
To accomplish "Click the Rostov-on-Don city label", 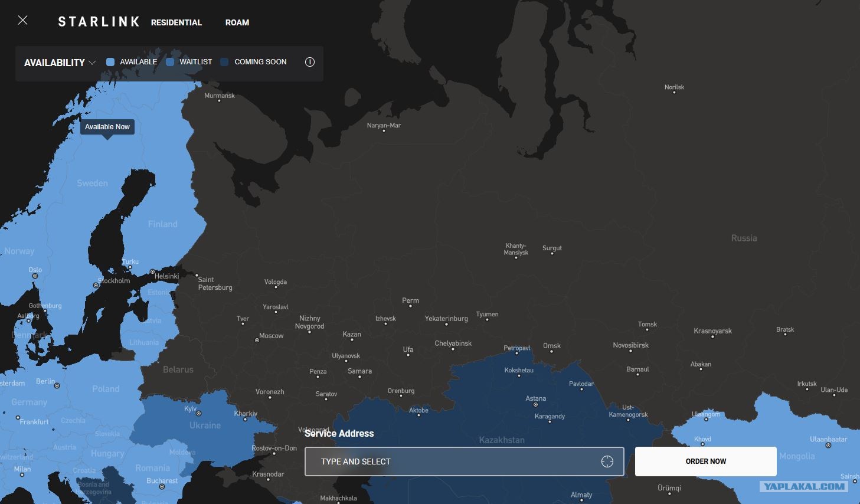I will pos(274,449).
